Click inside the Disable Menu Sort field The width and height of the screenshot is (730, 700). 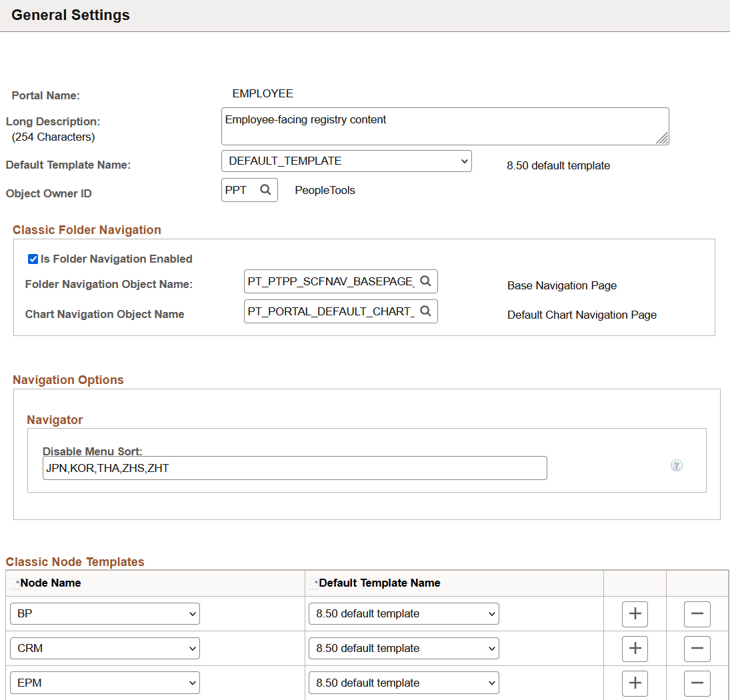pyautogui.click(x=293, y=468)
